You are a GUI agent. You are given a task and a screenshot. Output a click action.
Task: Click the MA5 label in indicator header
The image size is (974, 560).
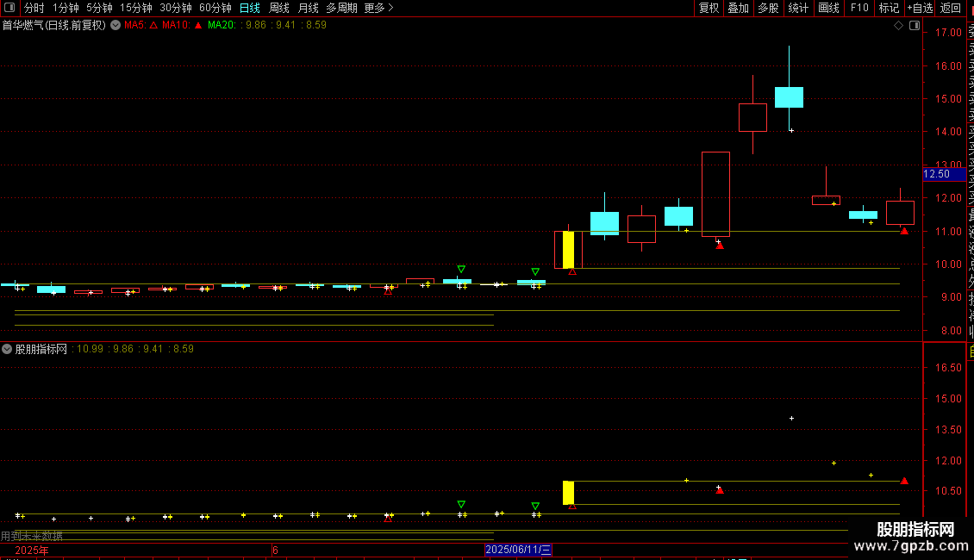134,25
